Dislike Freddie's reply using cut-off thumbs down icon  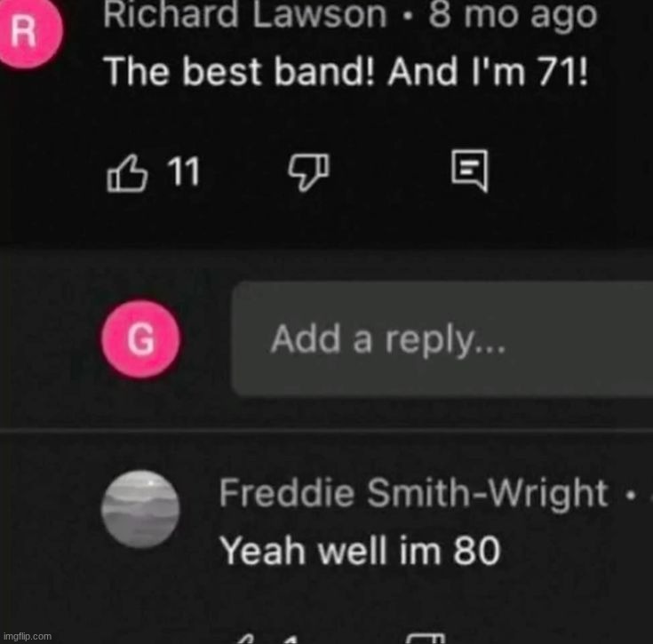point(425,639)
